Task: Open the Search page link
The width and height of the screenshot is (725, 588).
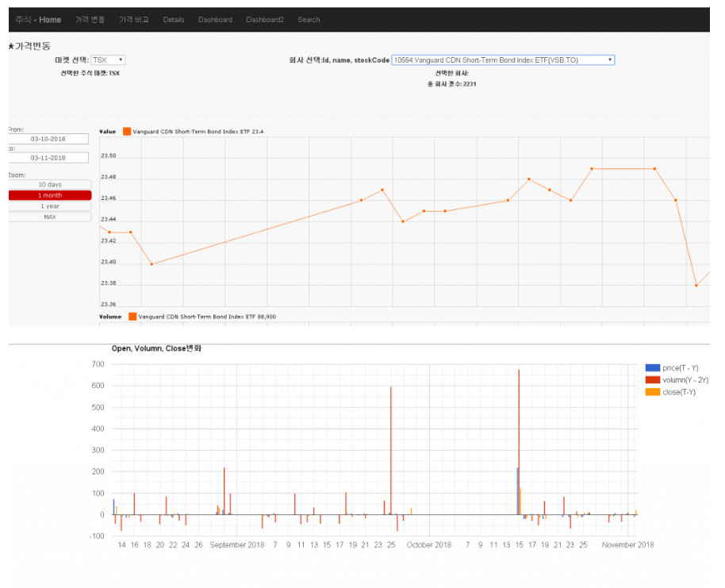Action: click(309, 20)
